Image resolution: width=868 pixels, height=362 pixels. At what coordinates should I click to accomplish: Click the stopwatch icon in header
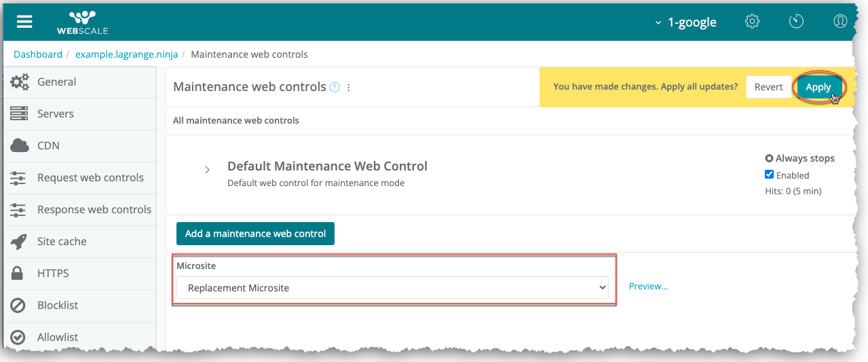[x=796, y=22]
